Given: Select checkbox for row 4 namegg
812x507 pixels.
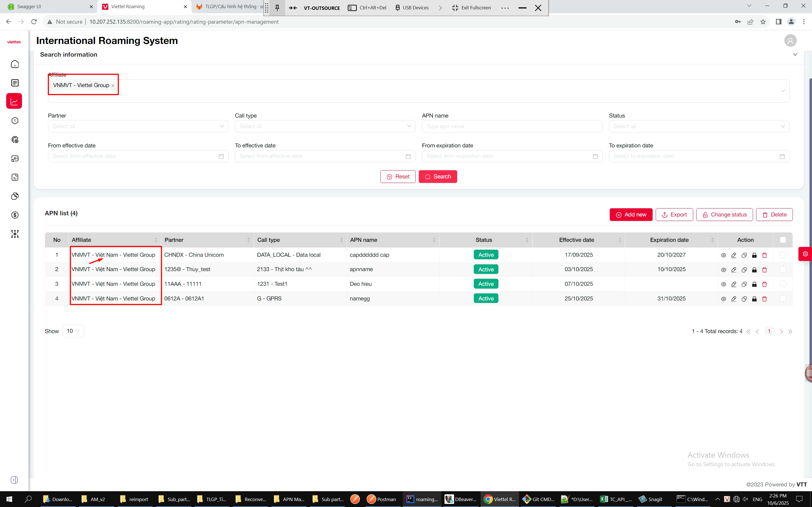Looking at the screenshot, I should pos(783,298).
